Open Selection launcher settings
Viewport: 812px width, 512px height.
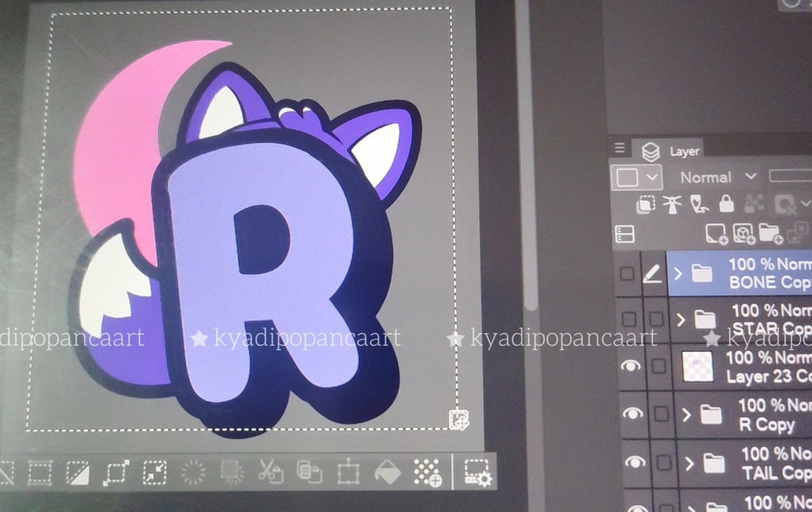(x=478, y=472)
